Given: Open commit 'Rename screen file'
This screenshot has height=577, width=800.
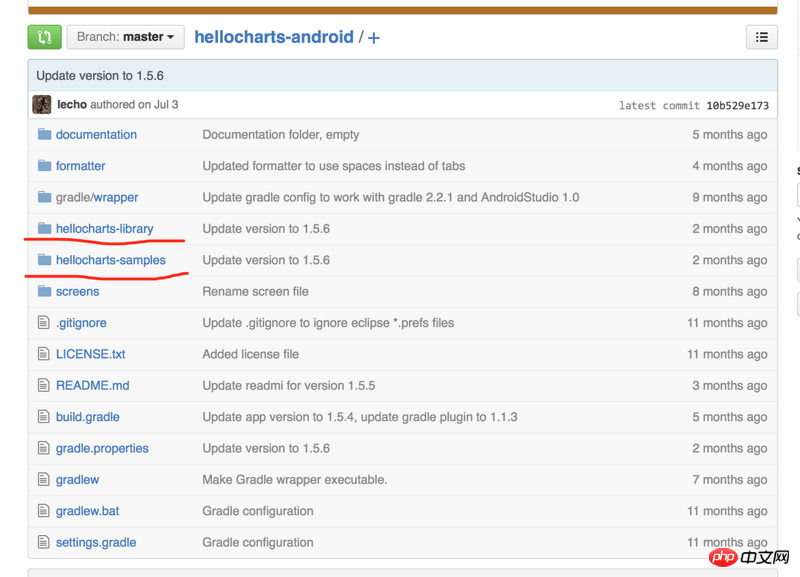Looking at the screenshot, I should coord(256,291).
